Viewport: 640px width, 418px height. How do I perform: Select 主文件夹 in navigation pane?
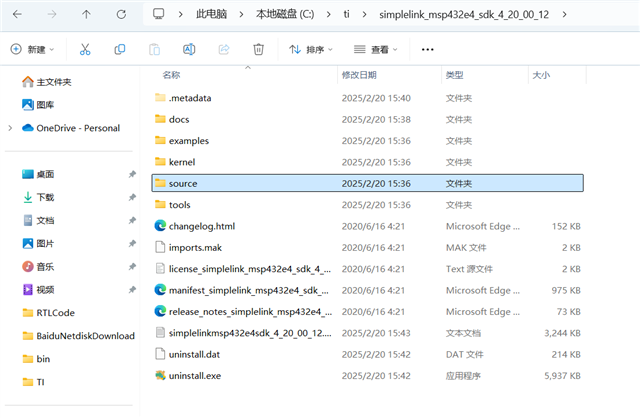[47, 82]
